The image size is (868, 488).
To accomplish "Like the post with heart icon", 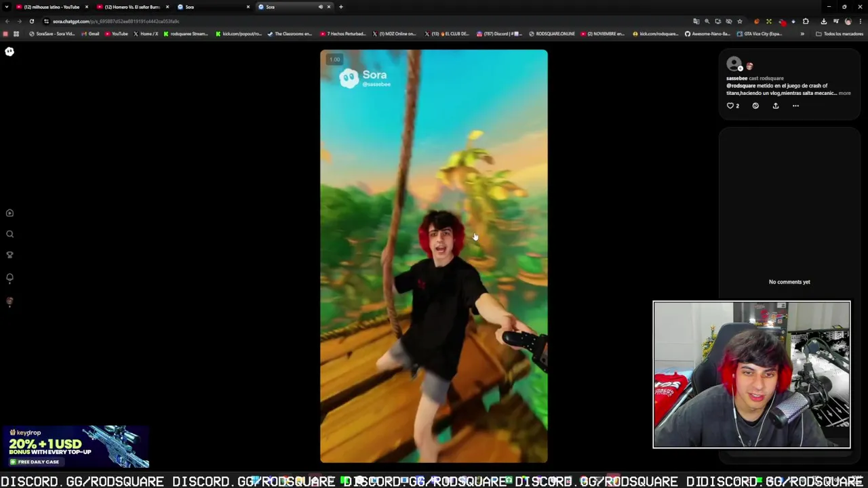I will tap(730, 106).
